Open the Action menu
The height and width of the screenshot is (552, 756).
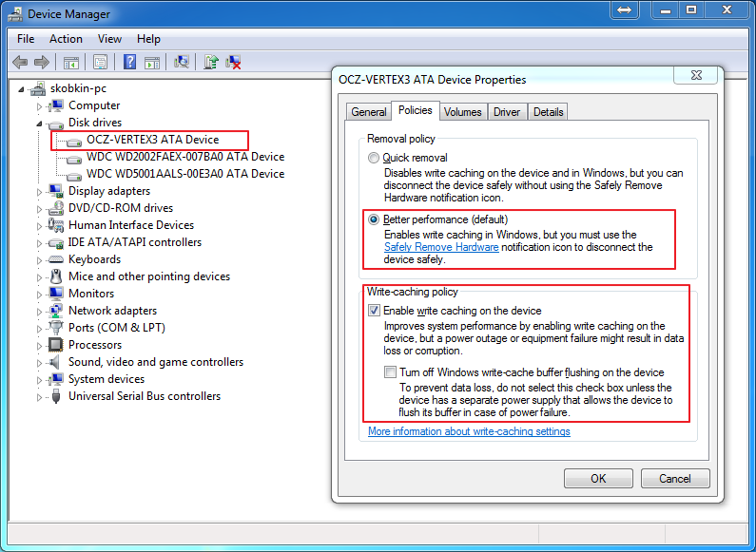[x=66, y=39]
